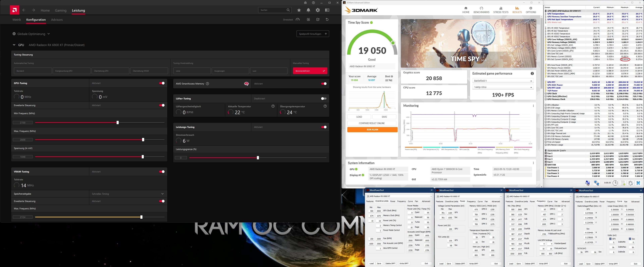644x267 pixels.
Task: Open 3DMark Benchmarks section
Action: pos(481,10)
